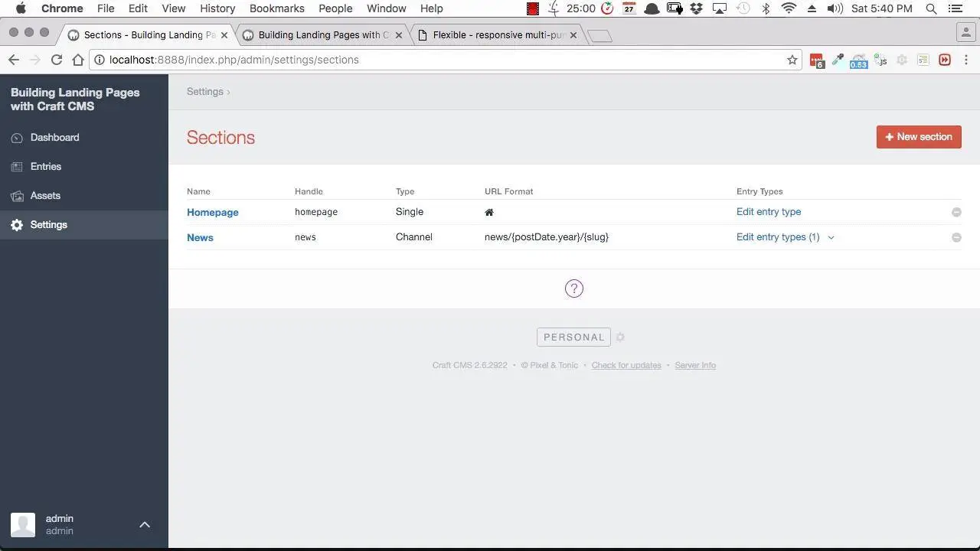Click the site title Building Landing Pages
This screenshot has height=551, width=980.
coord(75,99)
